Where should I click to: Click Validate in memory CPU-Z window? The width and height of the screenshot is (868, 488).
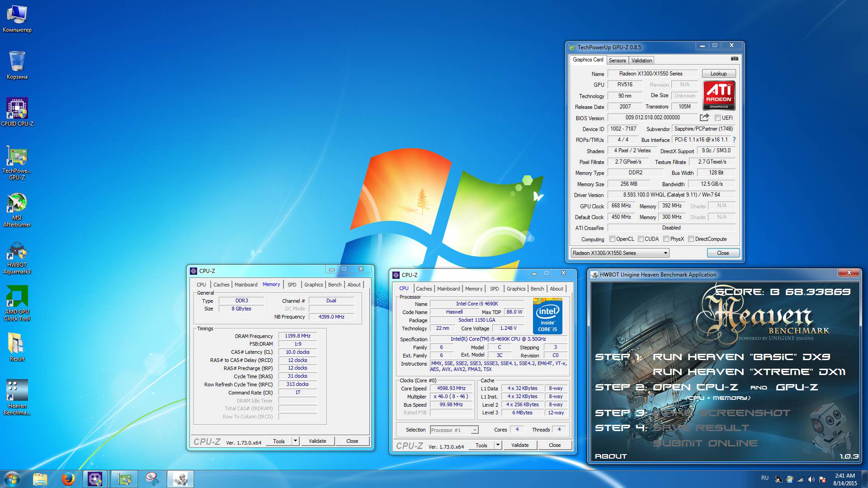pyautogui.click(x=317, y=441)
